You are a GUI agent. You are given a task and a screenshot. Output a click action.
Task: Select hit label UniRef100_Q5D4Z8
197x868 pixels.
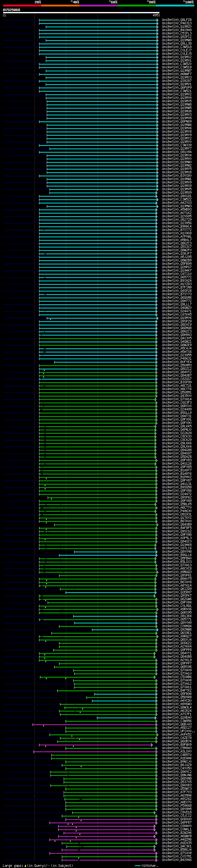[x=176, y=457]
